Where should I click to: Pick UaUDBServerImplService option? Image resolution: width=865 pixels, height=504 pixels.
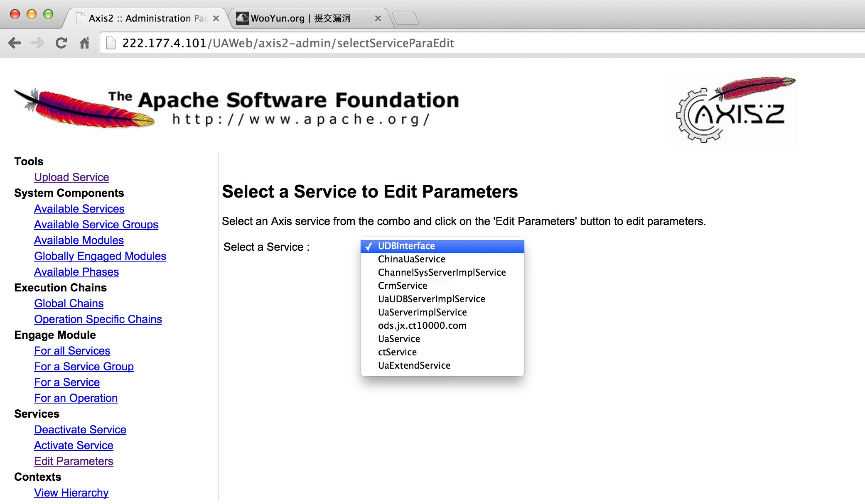coord(442,299)
